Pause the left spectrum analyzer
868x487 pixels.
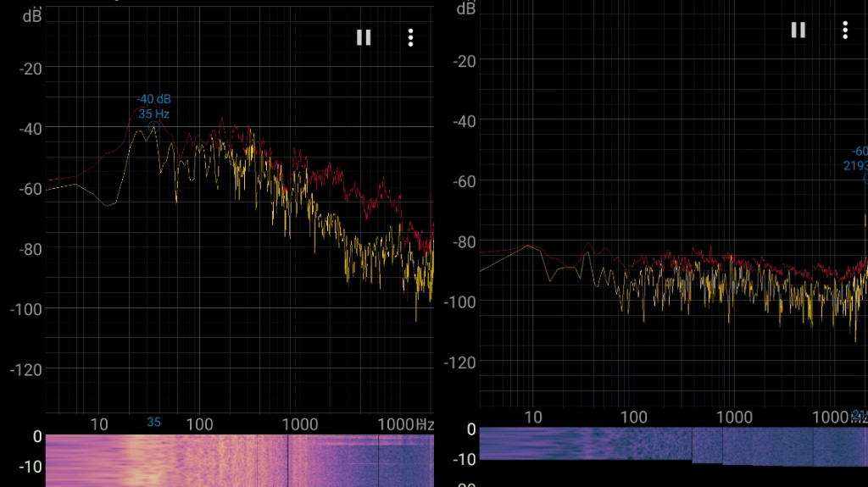click(364, 37)
